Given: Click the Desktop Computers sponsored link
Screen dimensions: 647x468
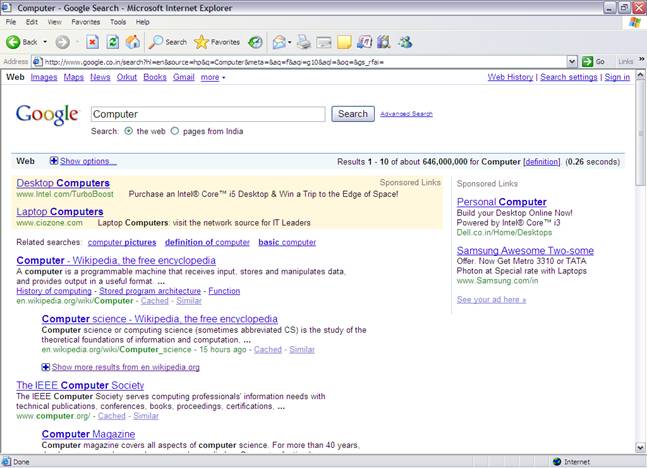Looking at the screenshot, I should pos(63,183).
